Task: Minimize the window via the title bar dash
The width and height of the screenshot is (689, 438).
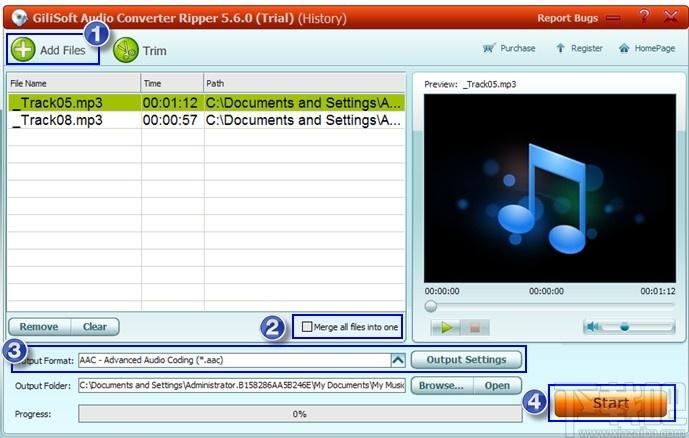Action: point(613,18)
